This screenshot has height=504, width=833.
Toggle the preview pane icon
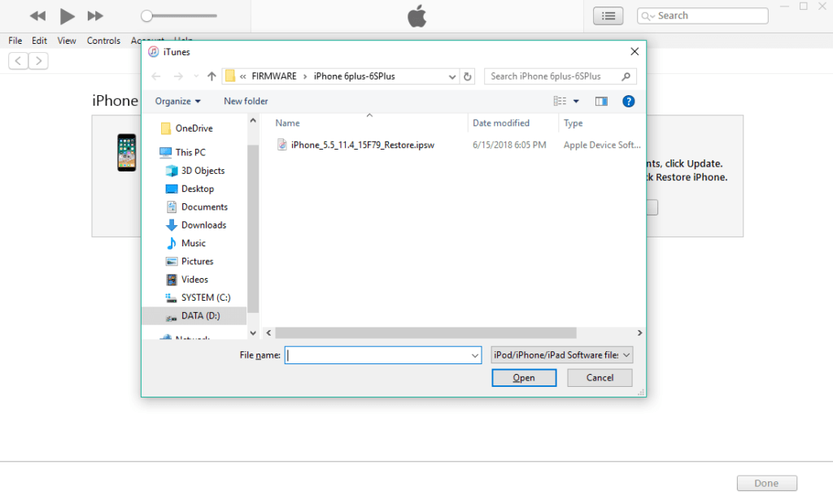(601, 101)
